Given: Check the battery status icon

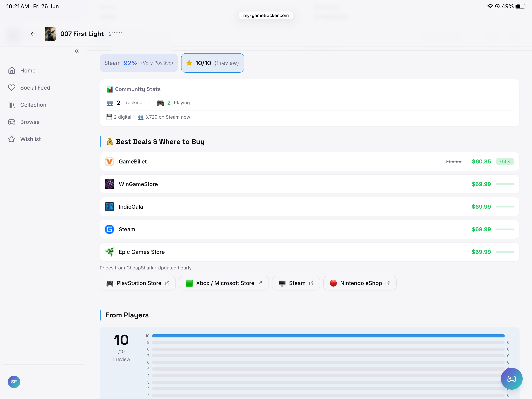Looking at the screenshot, I should 521,6.
